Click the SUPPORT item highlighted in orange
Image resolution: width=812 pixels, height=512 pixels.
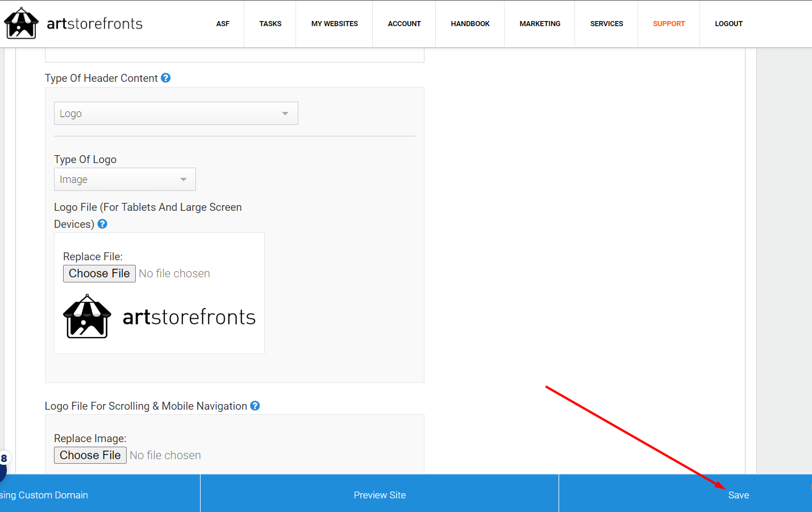(669, 23)
